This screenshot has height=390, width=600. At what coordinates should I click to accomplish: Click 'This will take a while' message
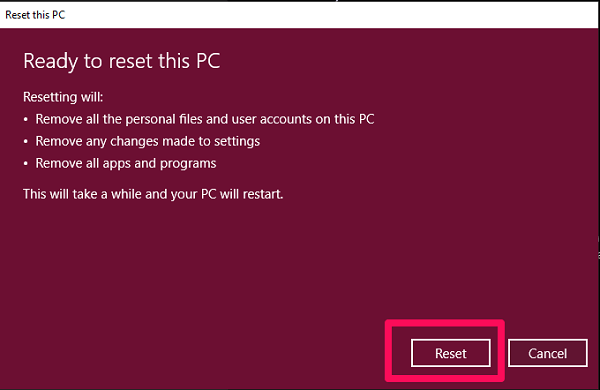tap(153, 194)
